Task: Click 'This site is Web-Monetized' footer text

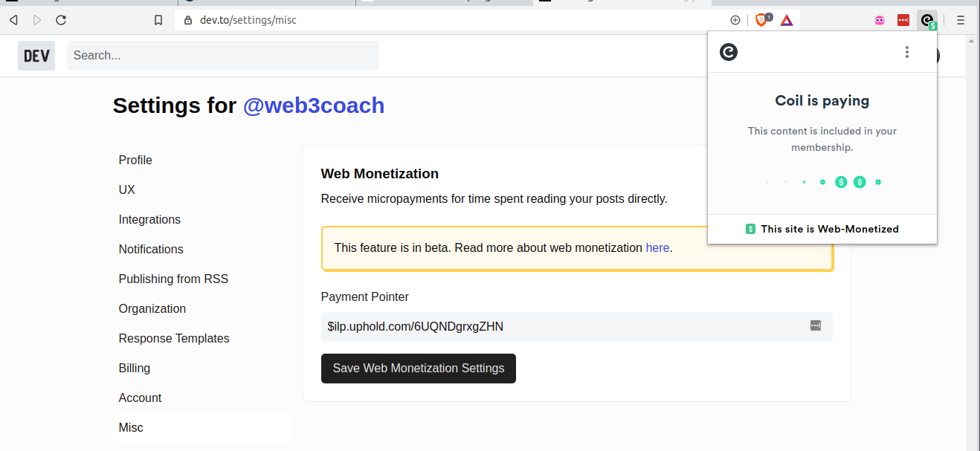Action: click(830, 229)
